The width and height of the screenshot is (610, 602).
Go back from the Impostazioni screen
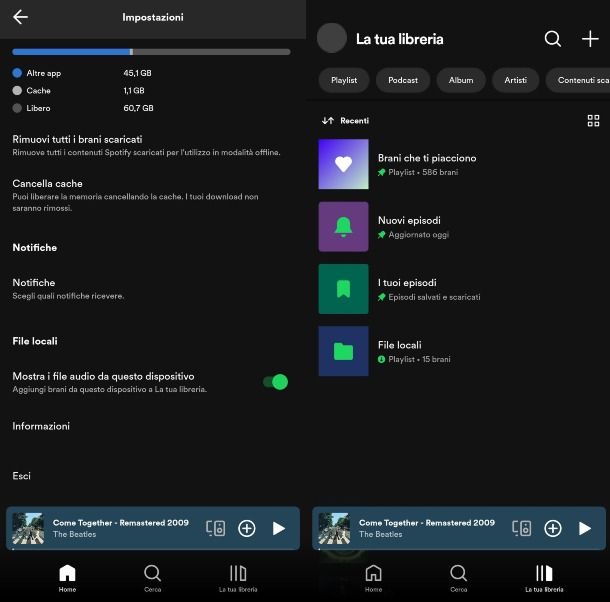coord(20,17)
